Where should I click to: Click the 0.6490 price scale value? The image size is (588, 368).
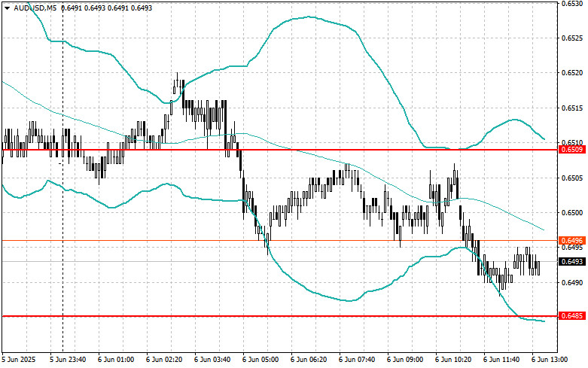tap(572, 283)
